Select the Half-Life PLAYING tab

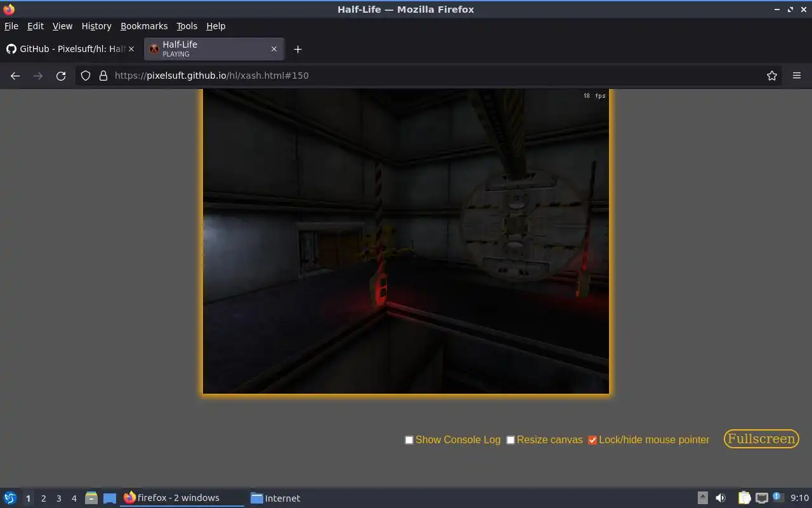[x=214, y=49]
